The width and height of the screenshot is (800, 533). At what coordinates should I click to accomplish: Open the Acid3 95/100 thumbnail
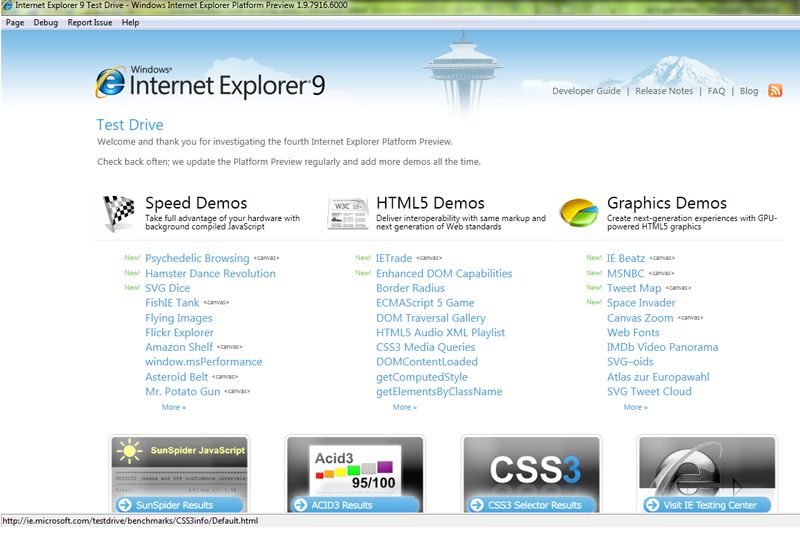click(355, 466)
